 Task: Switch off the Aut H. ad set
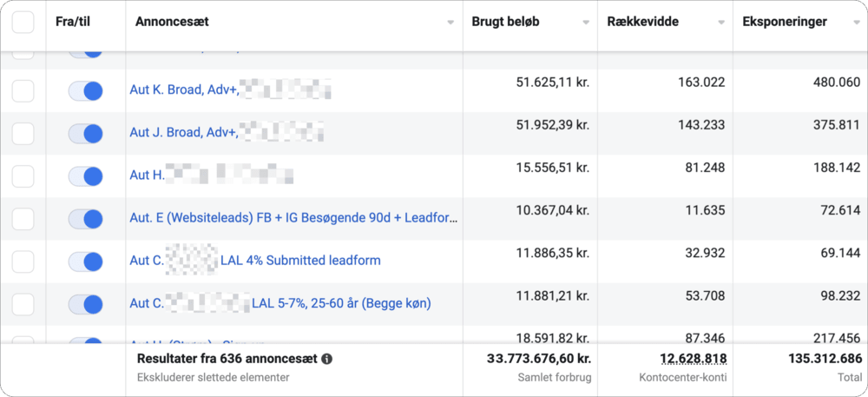pyautogui.click(x=85, y=175)
